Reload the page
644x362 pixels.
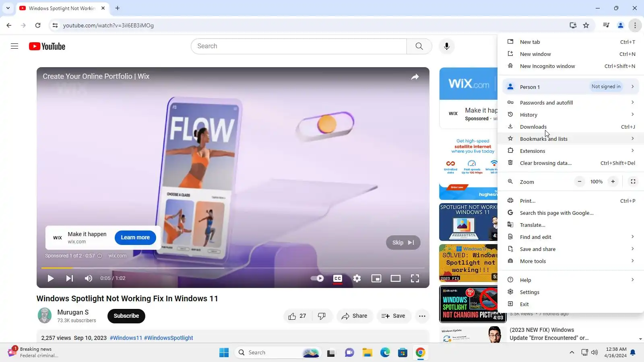point(38,25)
